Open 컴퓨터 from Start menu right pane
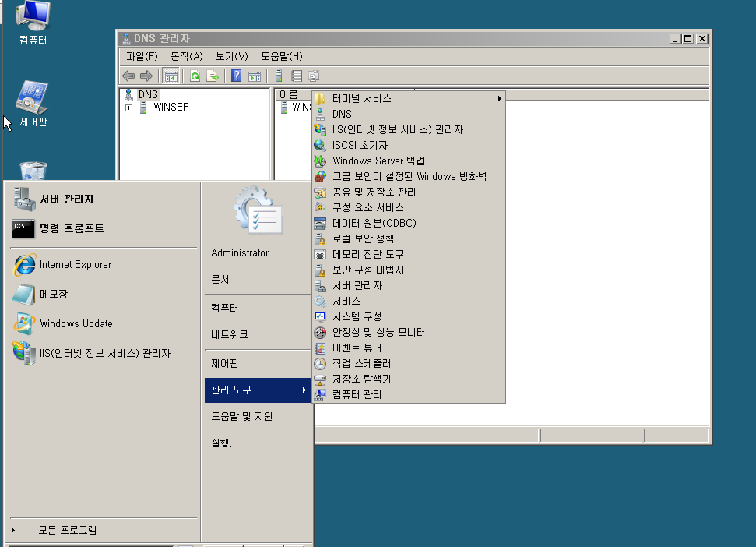The height and width of the screenshot is (547, 756). 258,308
